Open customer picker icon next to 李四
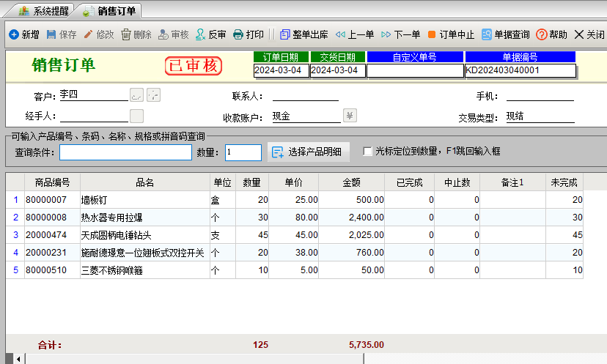 point(136,94)
